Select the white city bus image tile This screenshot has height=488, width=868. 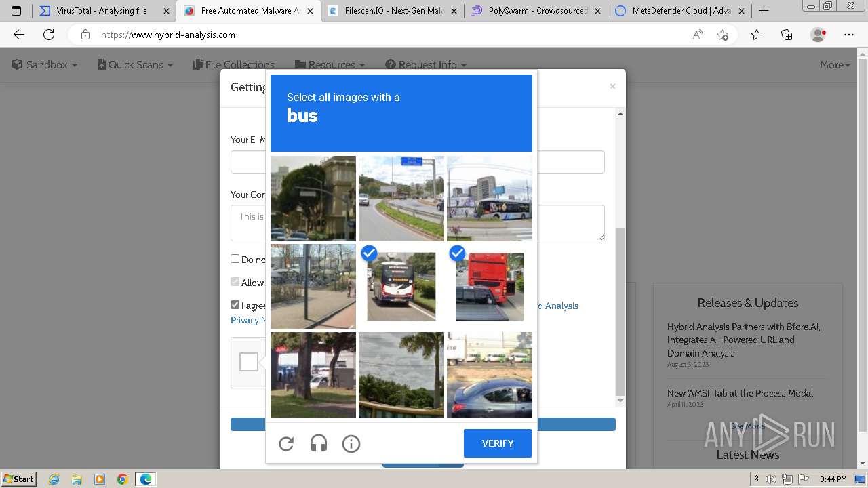pyautogui.click(x=490, y=199)
